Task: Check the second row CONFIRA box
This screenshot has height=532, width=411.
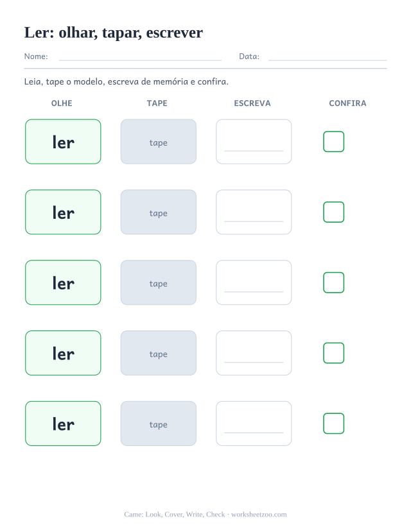Action: pos(334,212)
